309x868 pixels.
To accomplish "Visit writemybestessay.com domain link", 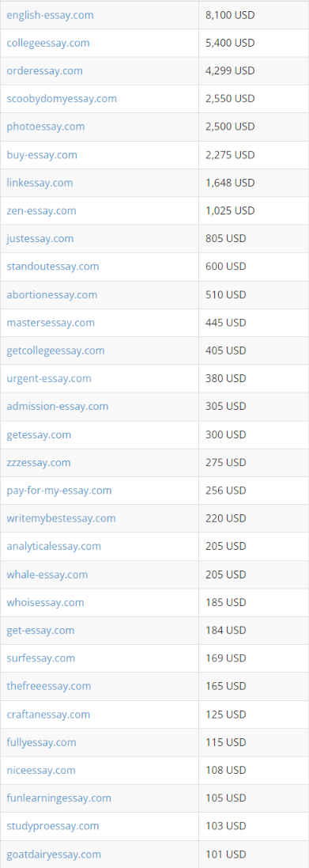I will pos(62,518).
